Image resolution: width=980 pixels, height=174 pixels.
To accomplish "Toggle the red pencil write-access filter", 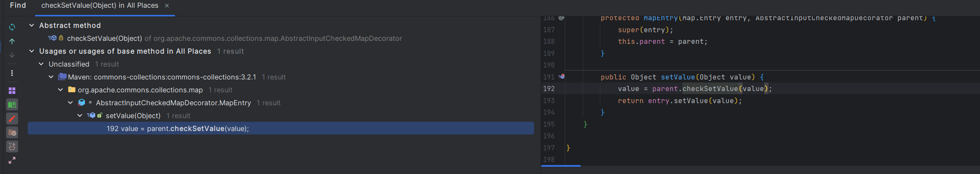I will pos(12,119).
